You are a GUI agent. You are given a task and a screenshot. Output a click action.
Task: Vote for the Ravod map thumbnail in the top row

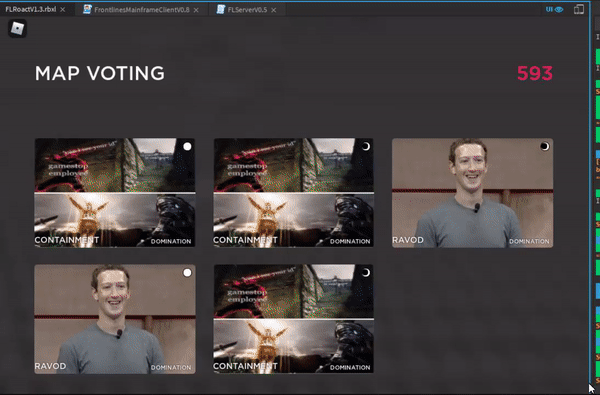click(x=473, y=193)
